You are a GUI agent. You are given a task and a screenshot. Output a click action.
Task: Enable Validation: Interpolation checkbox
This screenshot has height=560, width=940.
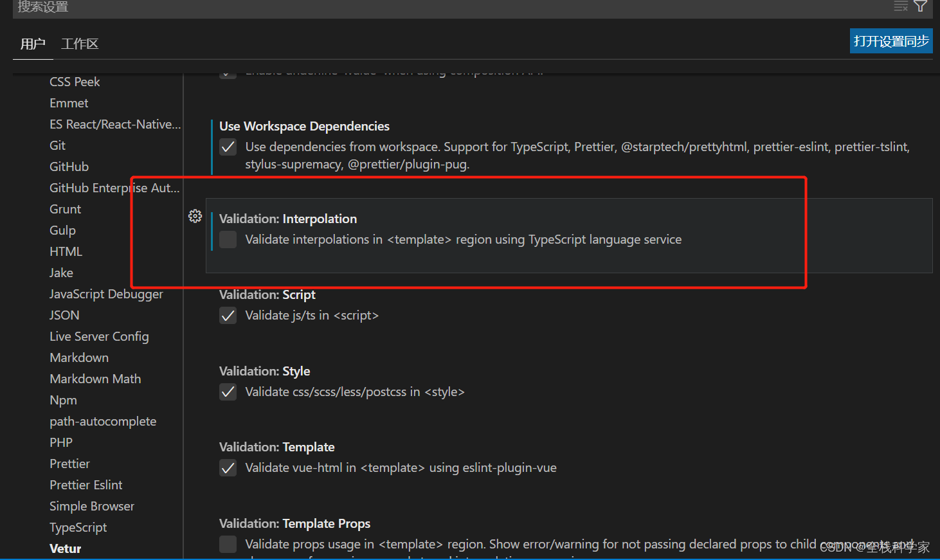228,240
